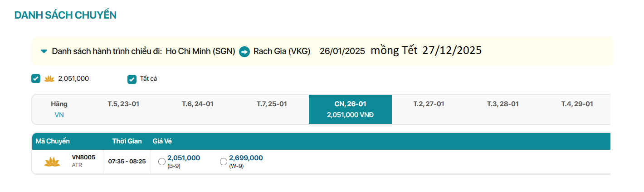The image size is (644, 192).
Task: Select the CN, 26-01 date tab
Action: [350, 109]
